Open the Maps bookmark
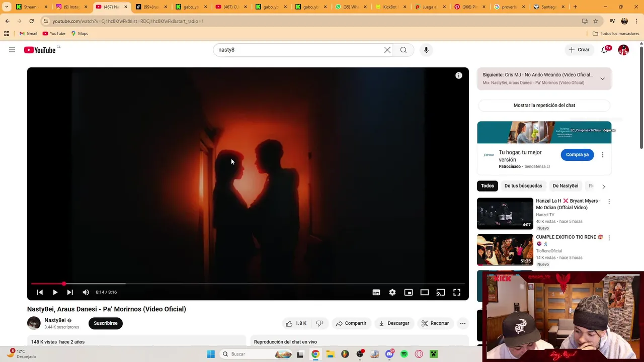The width and height of the screenshot is (644, 362). [79, 34]
